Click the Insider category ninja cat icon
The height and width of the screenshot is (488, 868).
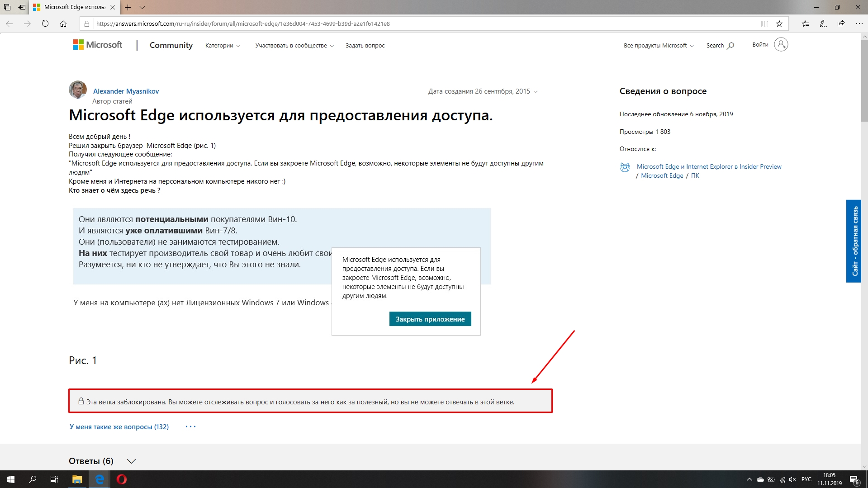click(x=625, y=167)
